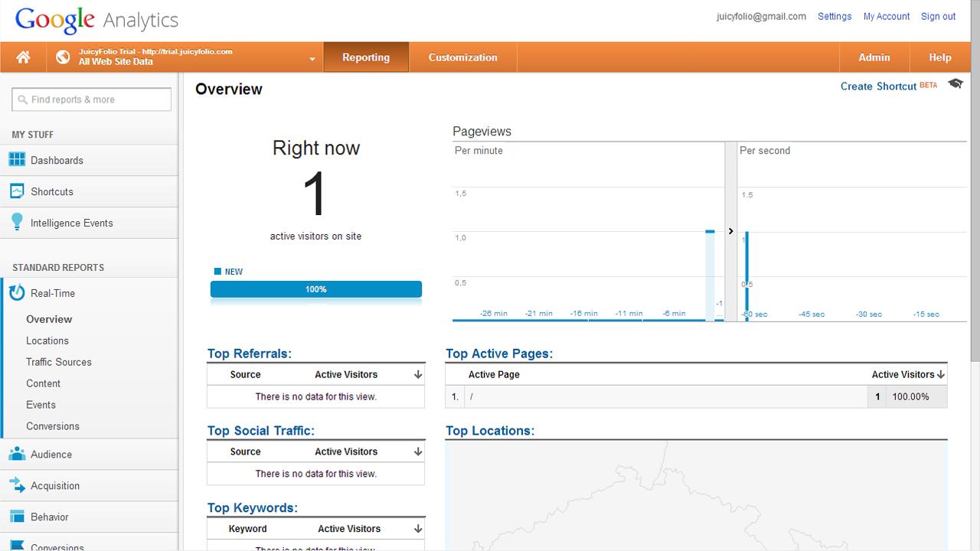
Task: Click the latest per-minute pageview bar
Action: point(710,275)
